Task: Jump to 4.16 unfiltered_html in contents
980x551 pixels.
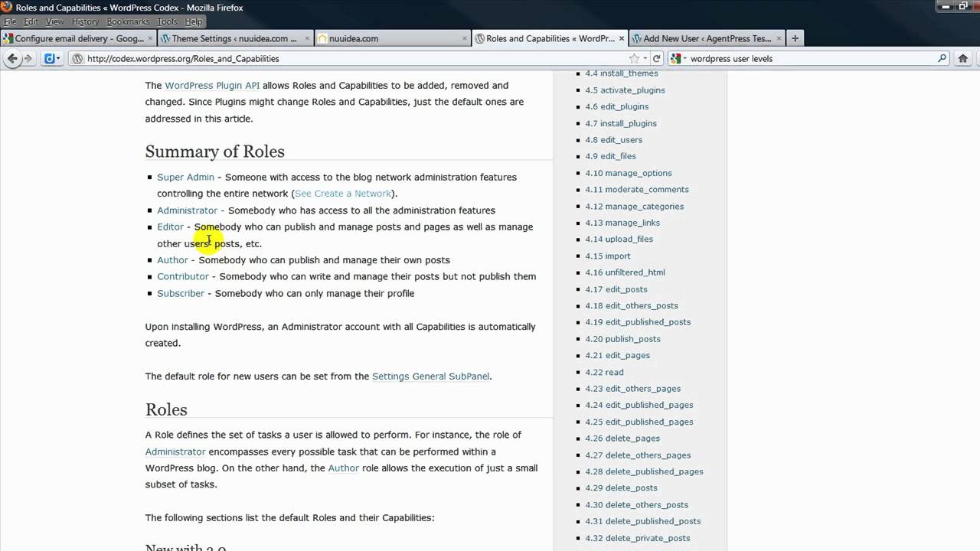Action: point(625,272)
